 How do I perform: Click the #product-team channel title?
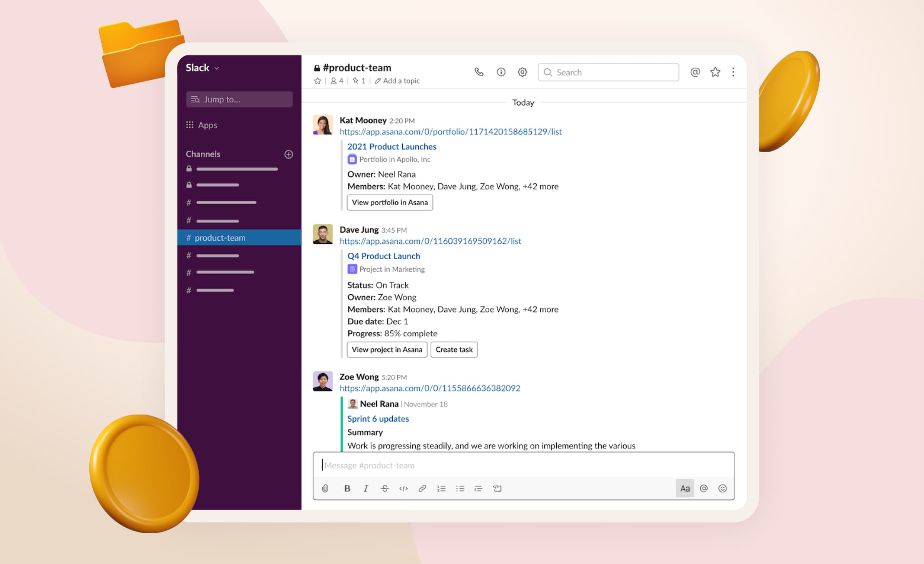pos(357,68)
